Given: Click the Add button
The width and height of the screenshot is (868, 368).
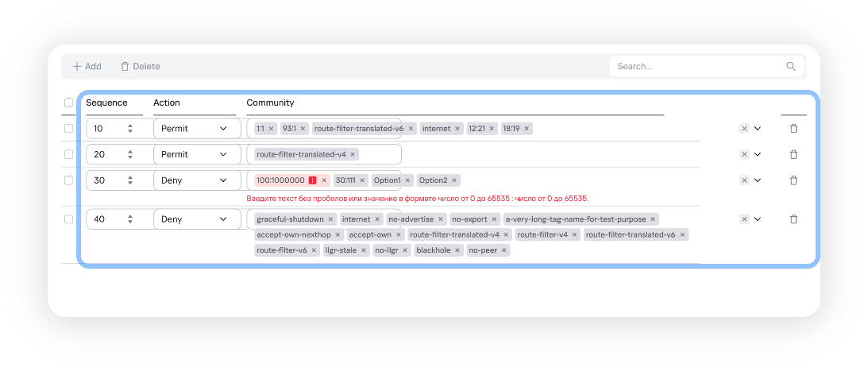Looking at the screenshot, I should point(87,67).
